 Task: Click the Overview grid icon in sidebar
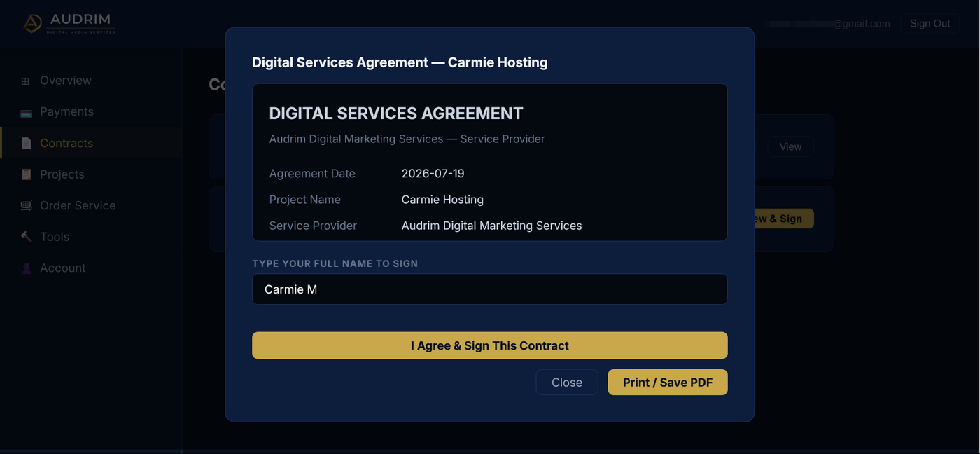coord(25,81)
